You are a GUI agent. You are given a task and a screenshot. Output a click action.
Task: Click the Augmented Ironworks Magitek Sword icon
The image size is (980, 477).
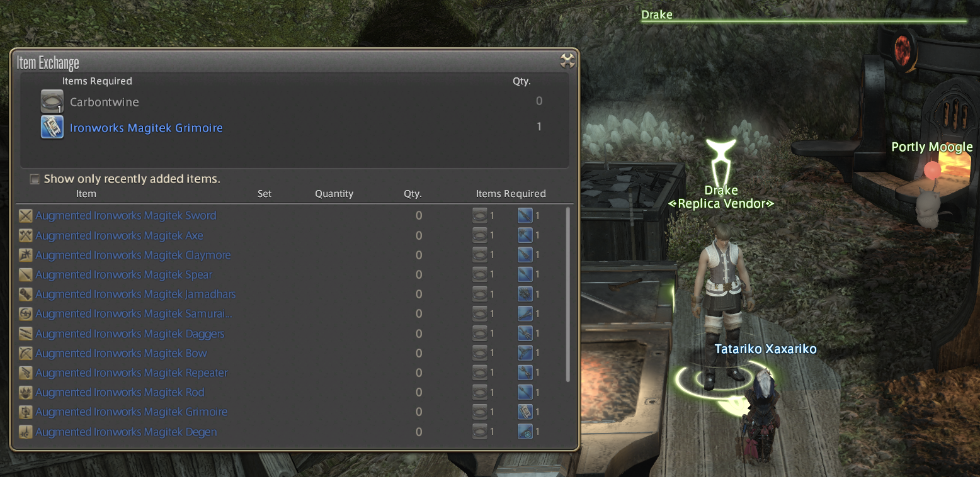click(26, 216)
